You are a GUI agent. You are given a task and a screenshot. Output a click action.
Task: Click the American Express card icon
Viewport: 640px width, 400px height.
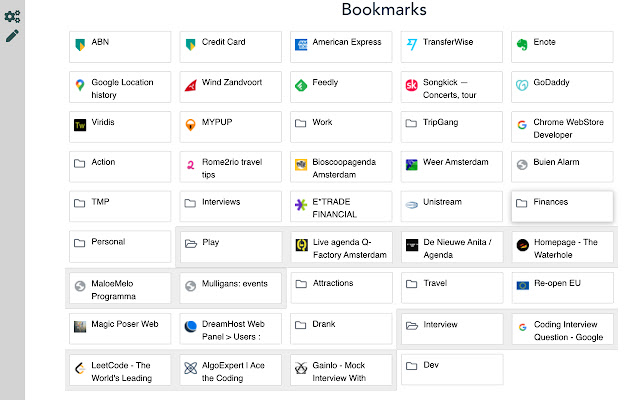pyautogui.click(x=300, y=44)
